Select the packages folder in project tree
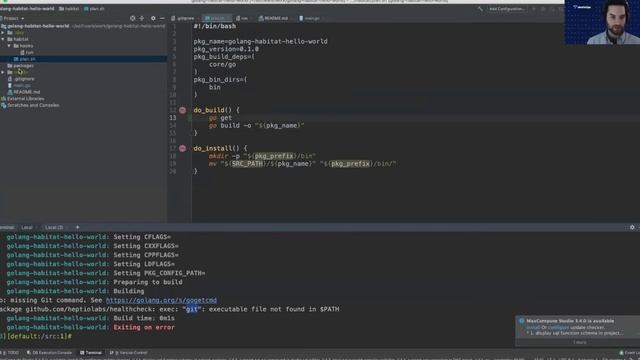The width and height of the screenshot is (640, 360). [20, 66]
